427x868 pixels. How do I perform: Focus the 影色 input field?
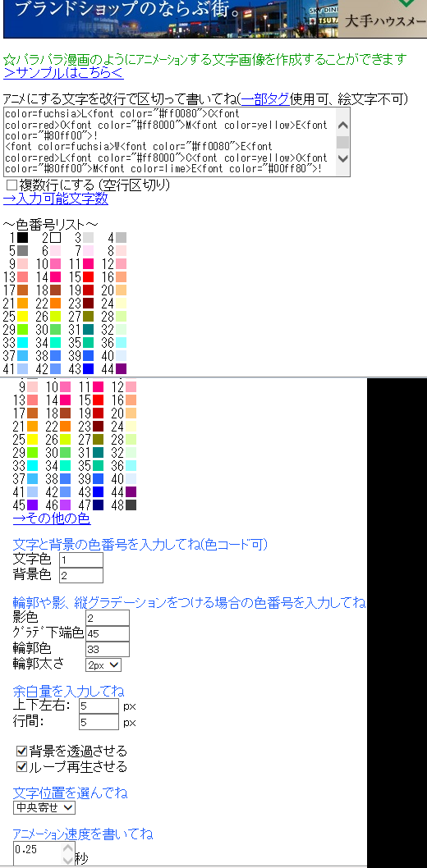(x=108, y=618)
